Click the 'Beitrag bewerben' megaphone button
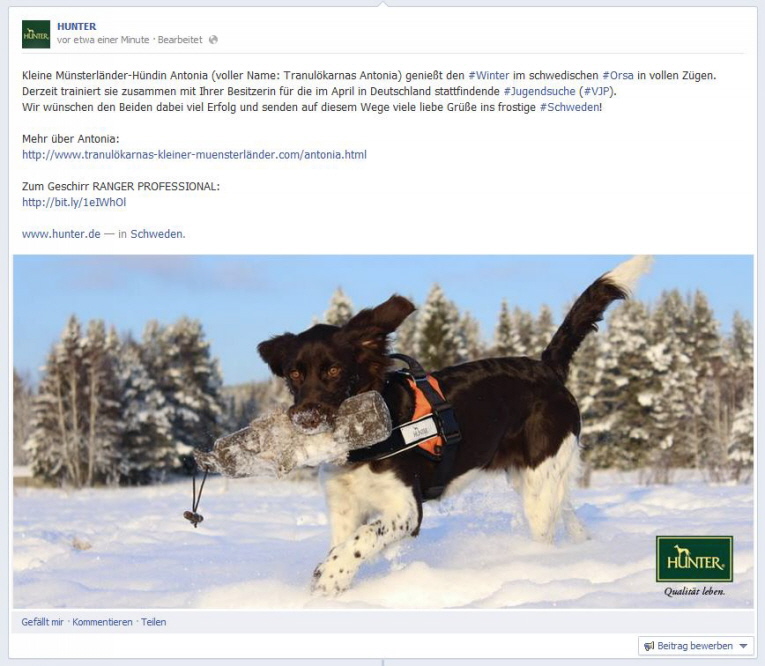This screenshot has width=765, height=666. [688, 646]
